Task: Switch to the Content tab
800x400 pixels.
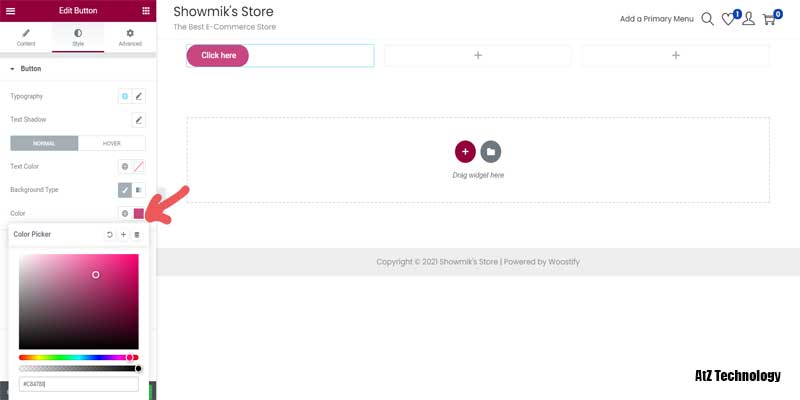Action: (26, 38)
